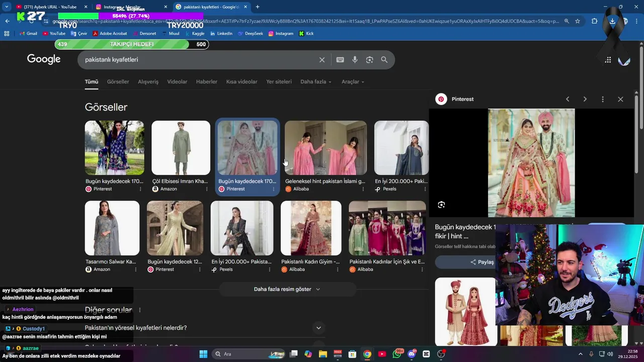Open Discord from taskbar
Image resolution: width=644 pixels, height=362 pixels.
pos(412,354)
